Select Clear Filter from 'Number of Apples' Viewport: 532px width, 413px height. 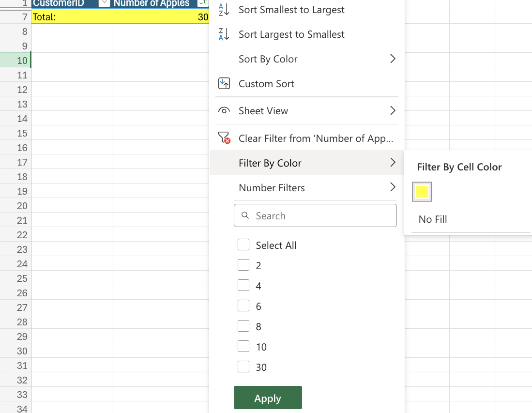click(x=315, y=138)
